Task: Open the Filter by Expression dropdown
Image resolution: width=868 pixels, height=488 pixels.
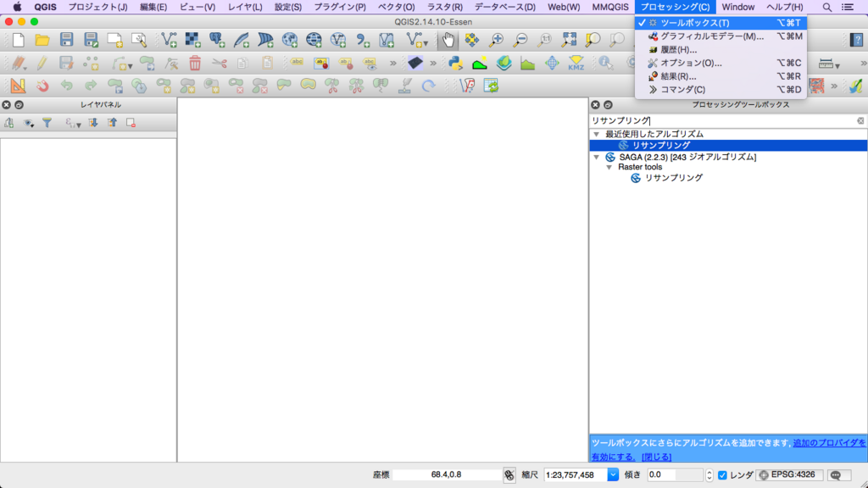Action: (x=73, y=123)
